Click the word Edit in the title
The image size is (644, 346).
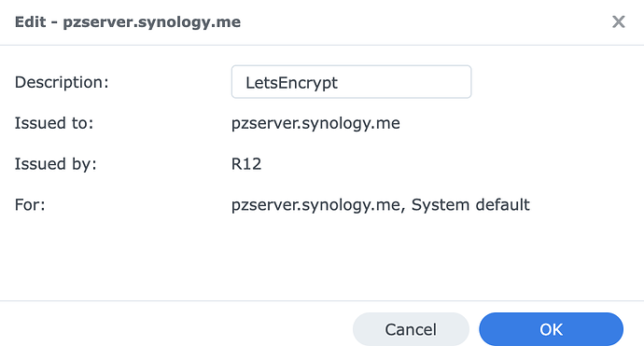tap(30, 21)
